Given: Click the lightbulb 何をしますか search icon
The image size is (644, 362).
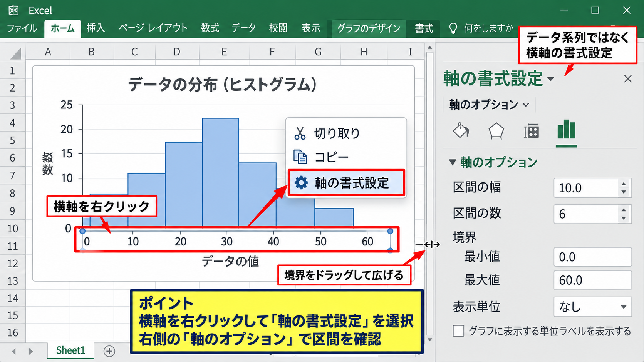Looking at the screenshot, I should (453, 28).
